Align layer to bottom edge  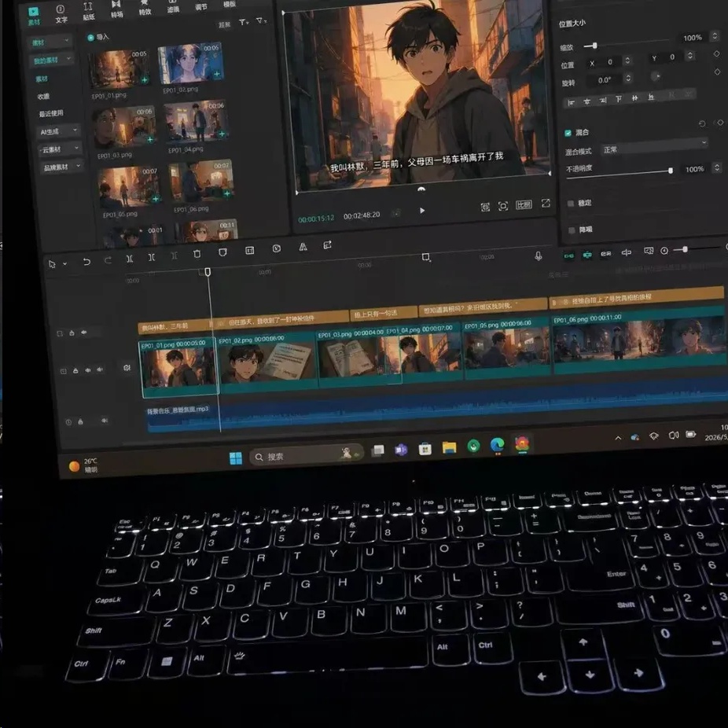651,97
